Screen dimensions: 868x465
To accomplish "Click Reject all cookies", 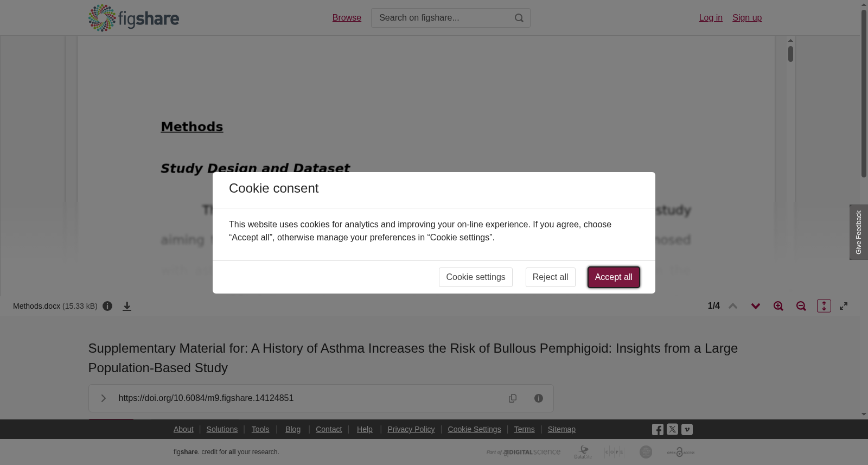I will [550, 277].
